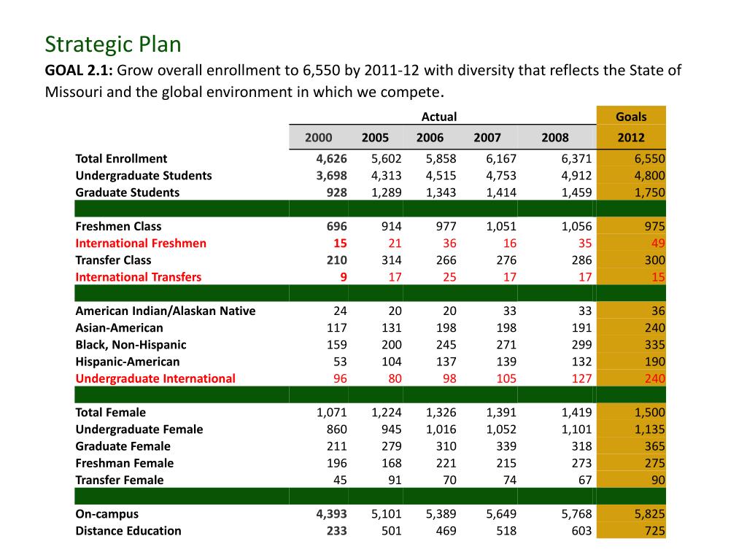Select Undergraduate International 2008 value 127
This screenshot has width=747, height=560.
pyautogui.click(x=581, y=378)
